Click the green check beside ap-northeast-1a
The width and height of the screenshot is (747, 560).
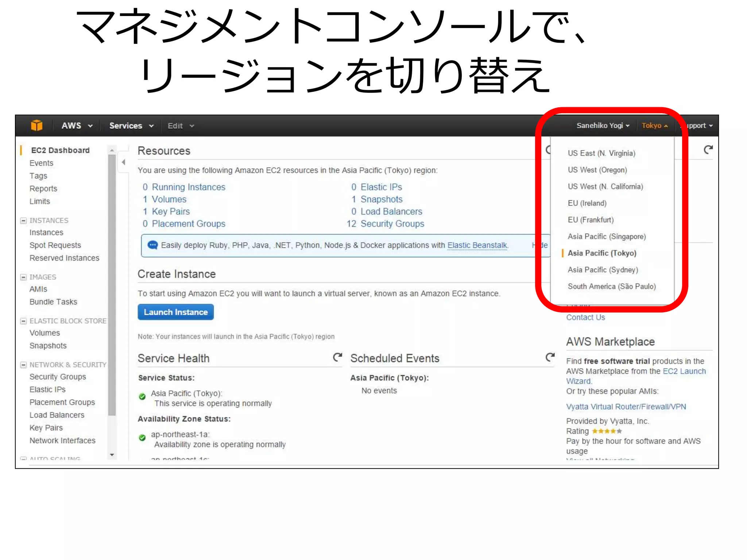[x=142, y=438]
